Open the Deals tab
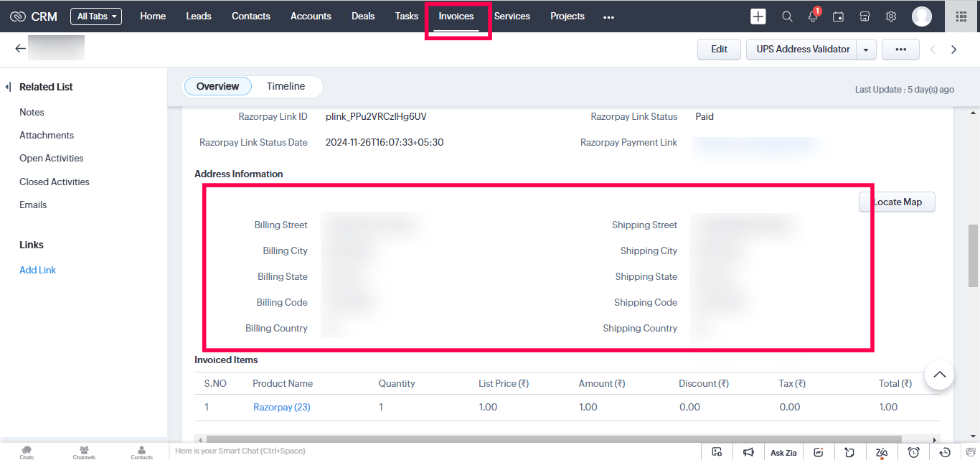 click(363, 17)
